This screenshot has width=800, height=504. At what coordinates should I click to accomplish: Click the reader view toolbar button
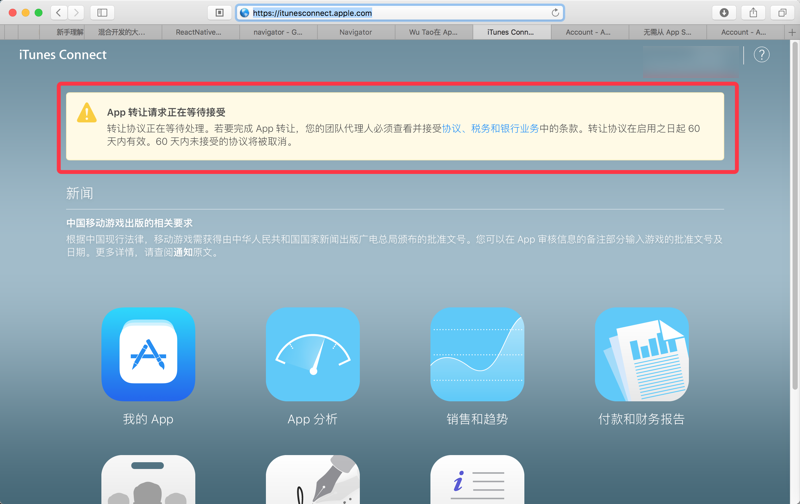219,13
